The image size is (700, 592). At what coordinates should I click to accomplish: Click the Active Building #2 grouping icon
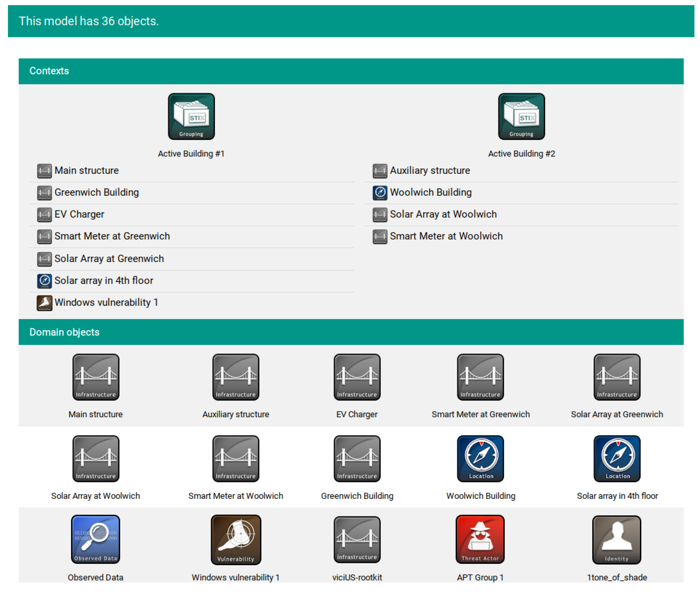521,116
